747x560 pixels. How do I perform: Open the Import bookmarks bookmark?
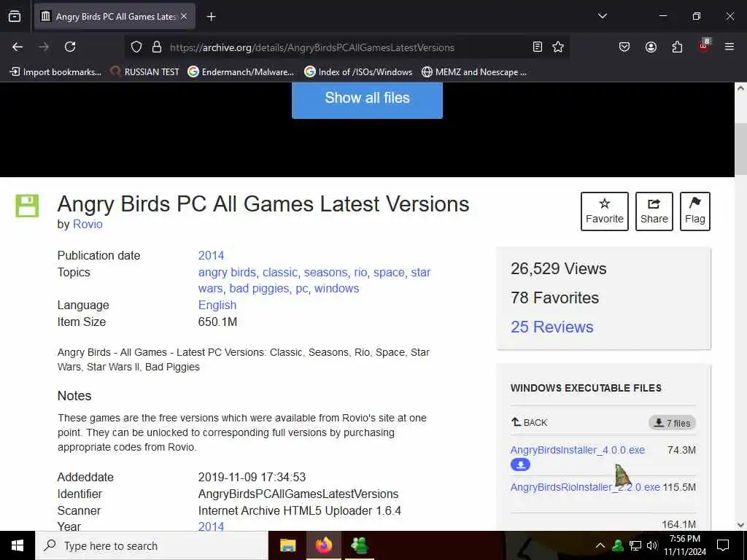55,72
